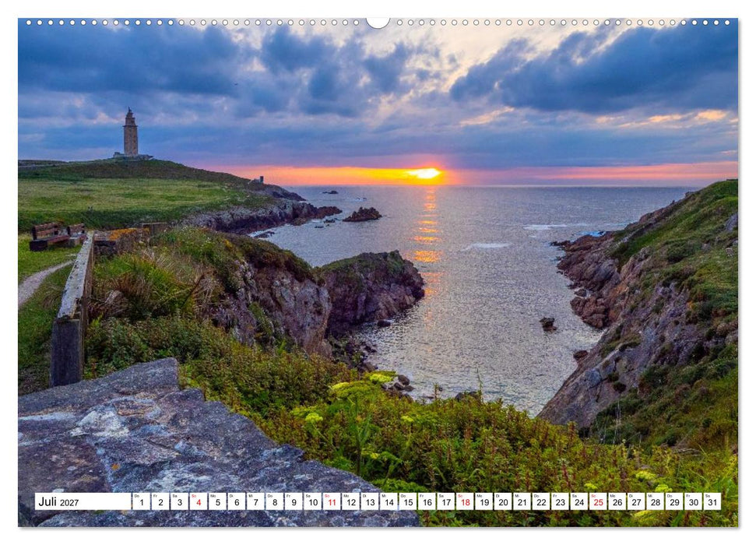Click the red Sunday date 18

(x=466, y=501)
